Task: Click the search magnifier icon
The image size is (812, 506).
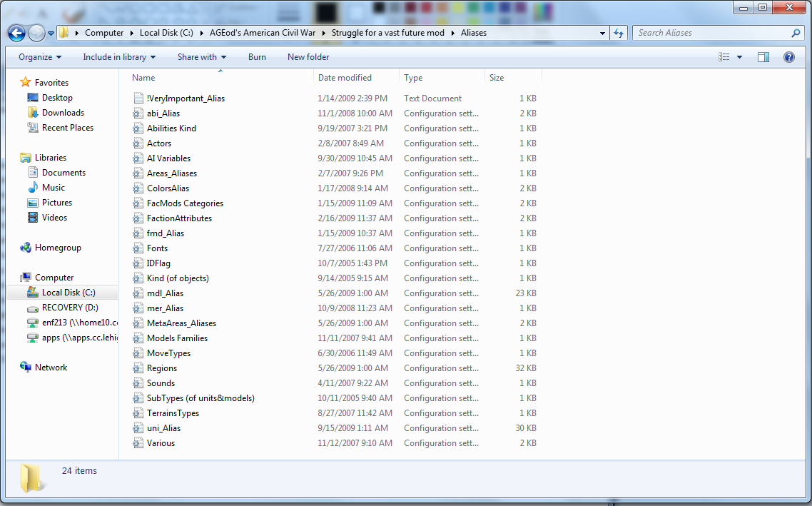Action: coord(796,33)
